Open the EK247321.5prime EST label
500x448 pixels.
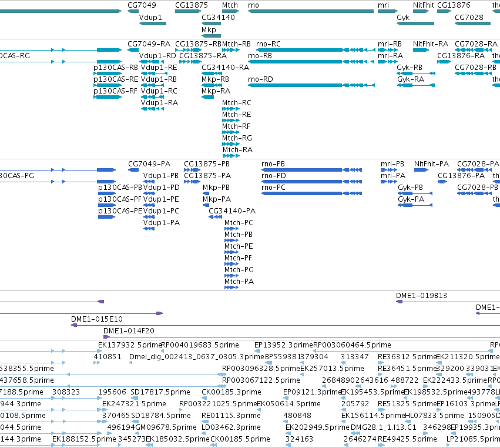134,404
